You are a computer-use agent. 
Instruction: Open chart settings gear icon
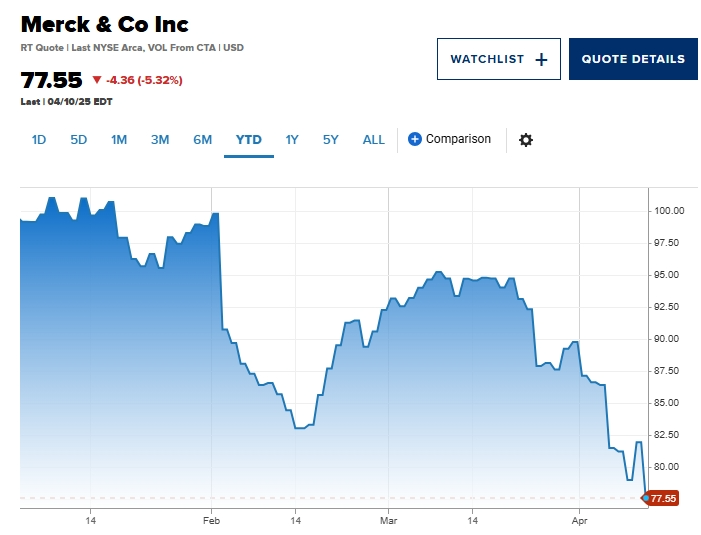point(525,140)
